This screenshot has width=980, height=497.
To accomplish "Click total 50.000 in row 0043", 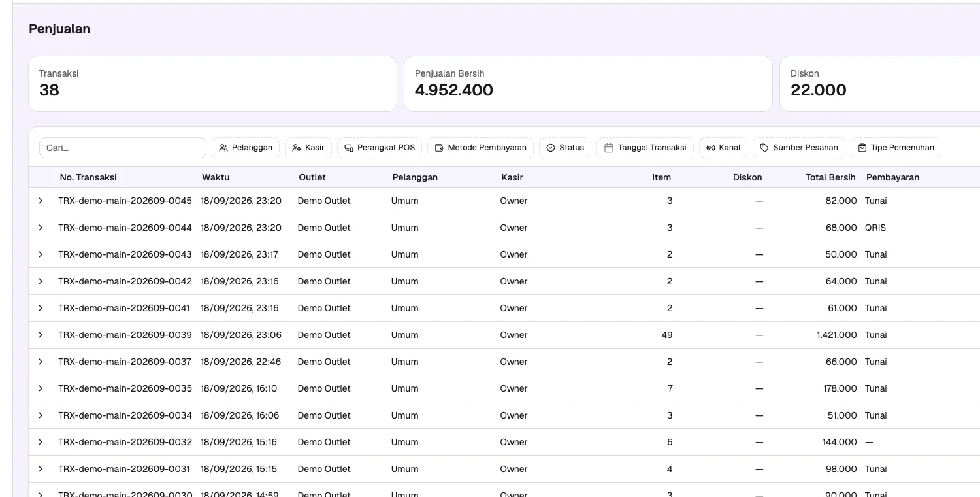I will coord(841,254).
